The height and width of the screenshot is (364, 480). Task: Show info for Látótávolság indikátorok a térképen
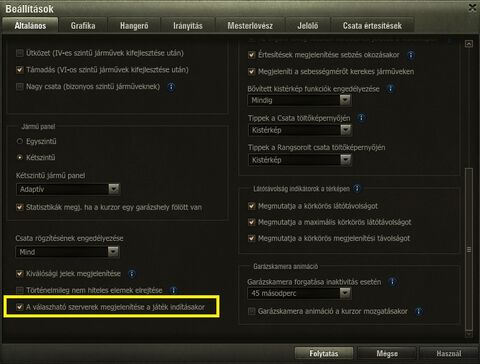(357, 188)
